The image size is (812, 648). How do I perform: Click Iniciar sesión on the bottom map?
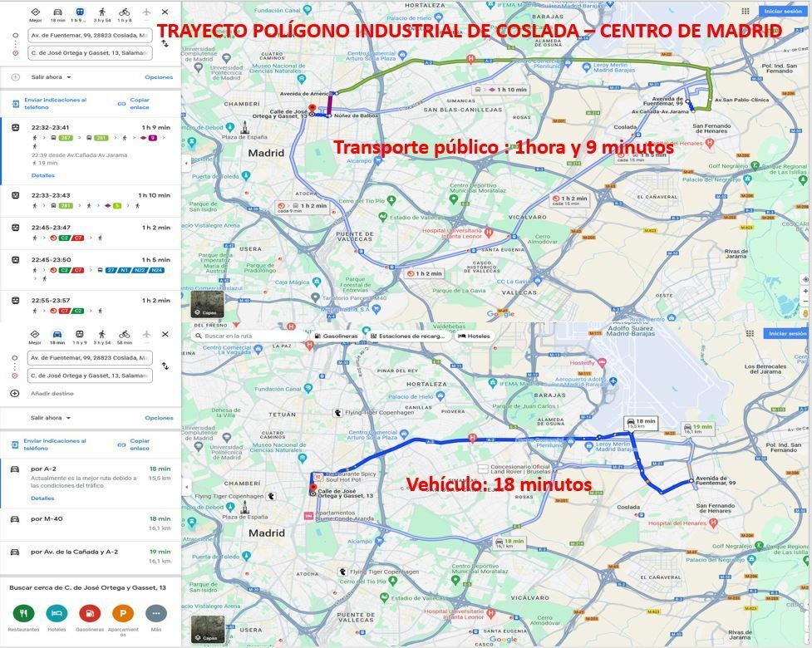[785, 333]
